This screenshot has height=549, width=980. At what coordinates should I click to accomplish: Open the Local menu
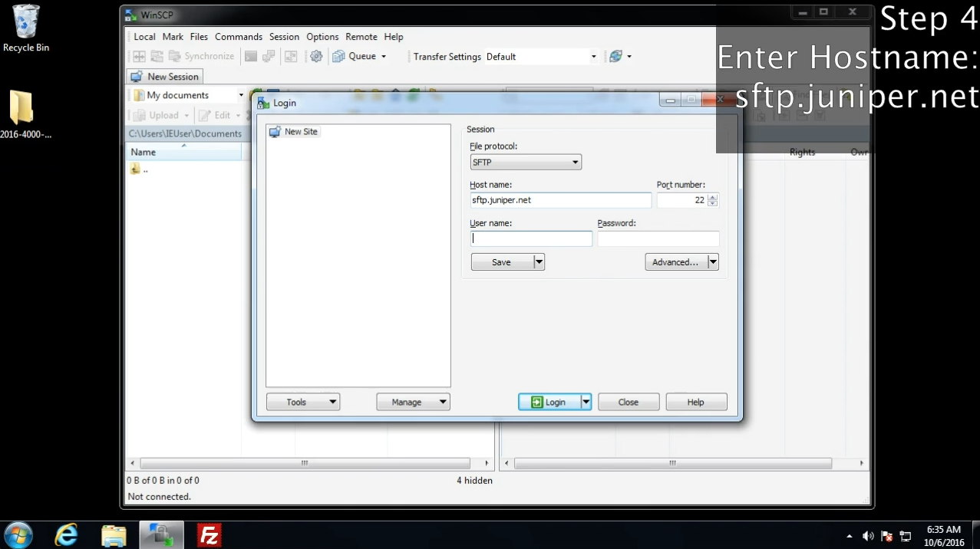pos(144,36)
